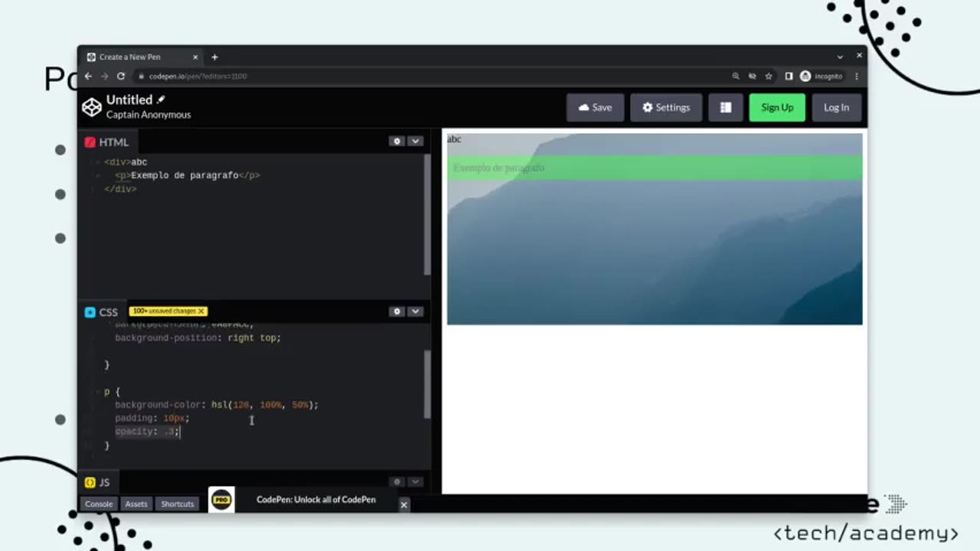This screenshot has width=980, height=551.
Task: Open the Assets panel
Action: coord(136,504)
